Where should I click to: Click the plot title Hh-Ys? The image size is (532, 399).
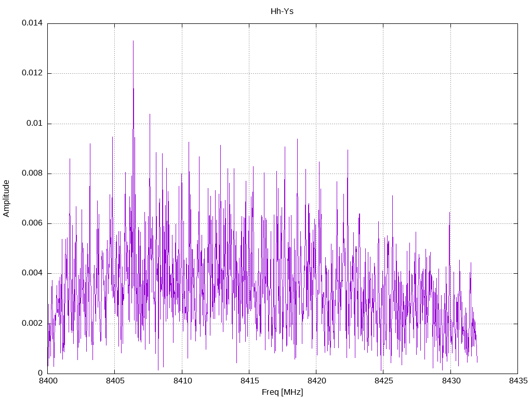click(282, 11)
